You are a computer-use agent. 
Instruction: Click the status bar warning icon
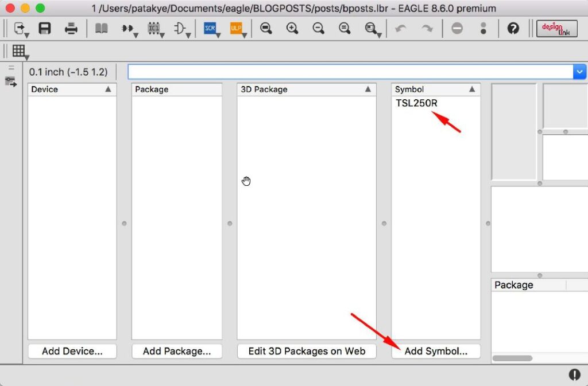[574, 375]
